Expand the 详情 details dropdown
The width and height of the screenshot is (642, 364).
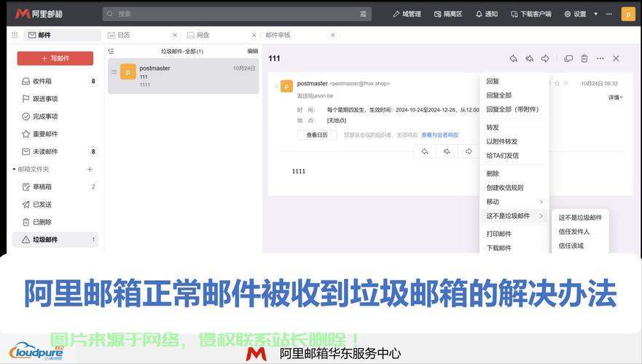pyautogui.click(x=615, y=98)
